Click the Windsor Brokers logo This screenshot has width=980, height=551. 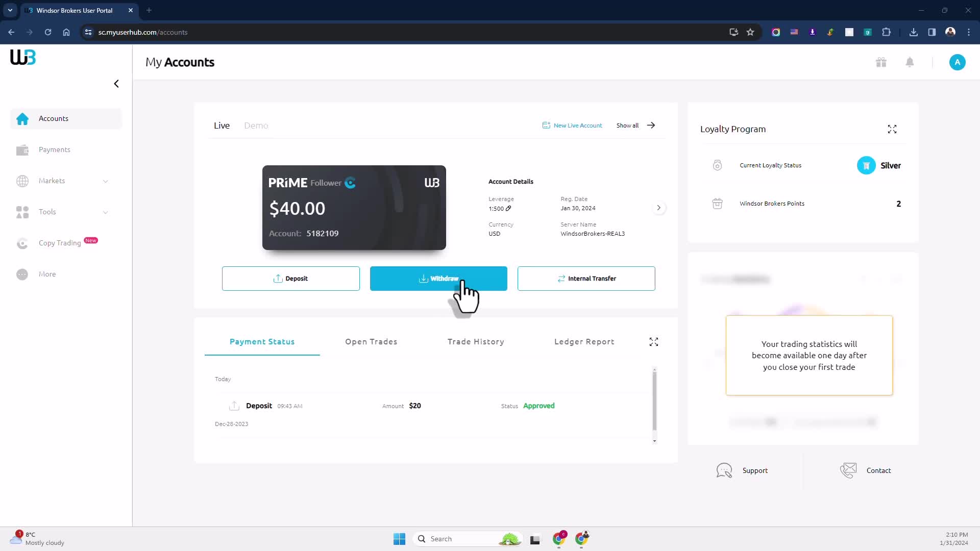tap(23, 57)
